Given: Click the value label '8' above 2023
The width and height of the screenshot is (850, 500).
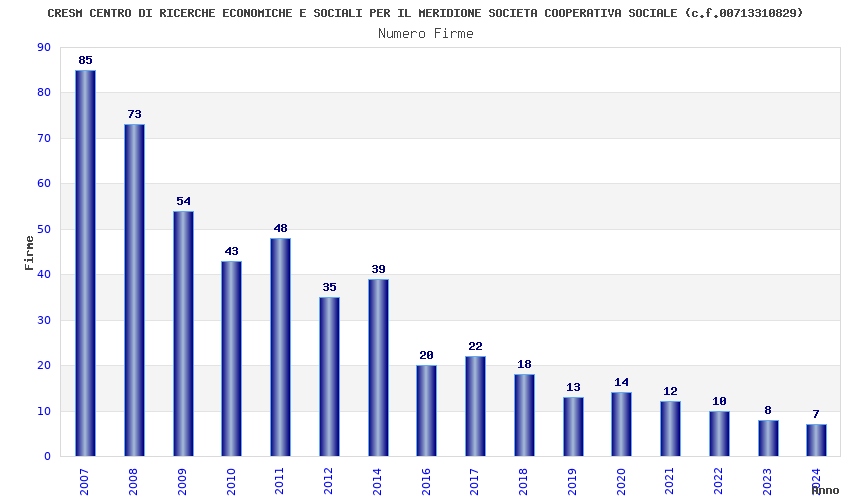Looking at the screenshot, I should tap(768, 410).
